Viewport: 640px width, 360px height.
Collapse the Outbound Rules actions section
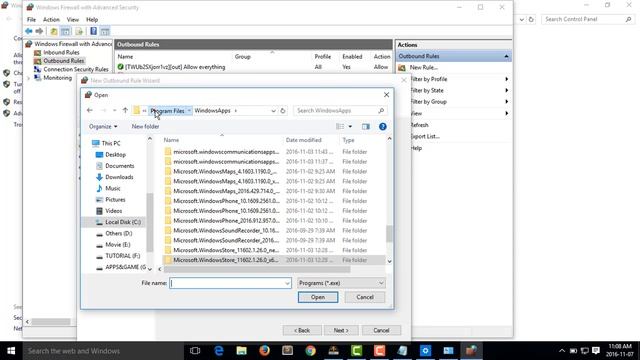coord(506,56)
